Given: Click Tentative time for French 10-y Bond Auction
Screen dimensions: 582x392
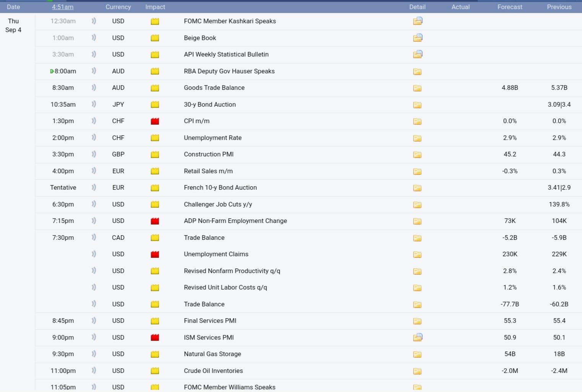Looking at the screenshot, I should [63, 187].
